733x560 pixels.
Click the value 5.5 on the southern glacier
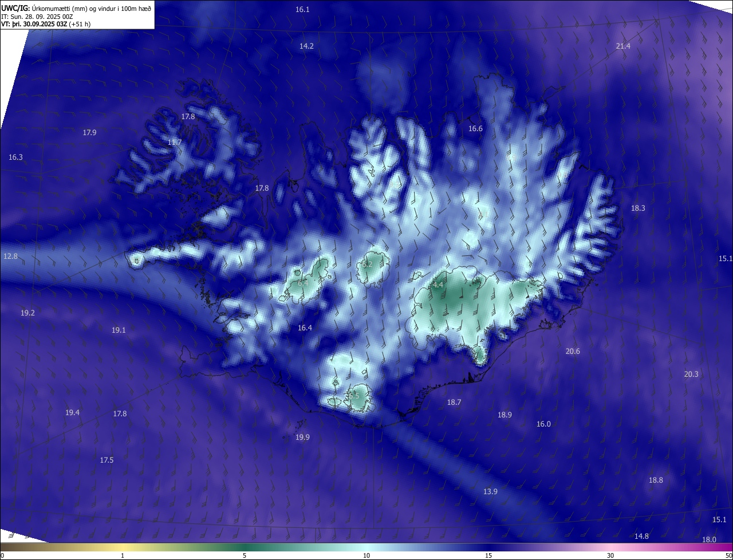pyautogui.click(x=354, y=396)
